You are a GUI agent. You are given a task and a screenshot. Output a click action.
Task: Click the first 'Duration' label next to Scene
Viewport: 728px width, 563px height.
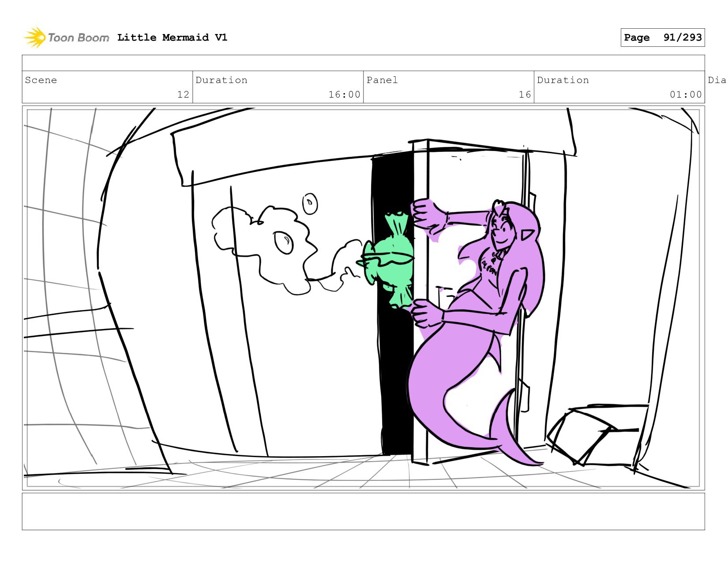(x=221, y=80)
